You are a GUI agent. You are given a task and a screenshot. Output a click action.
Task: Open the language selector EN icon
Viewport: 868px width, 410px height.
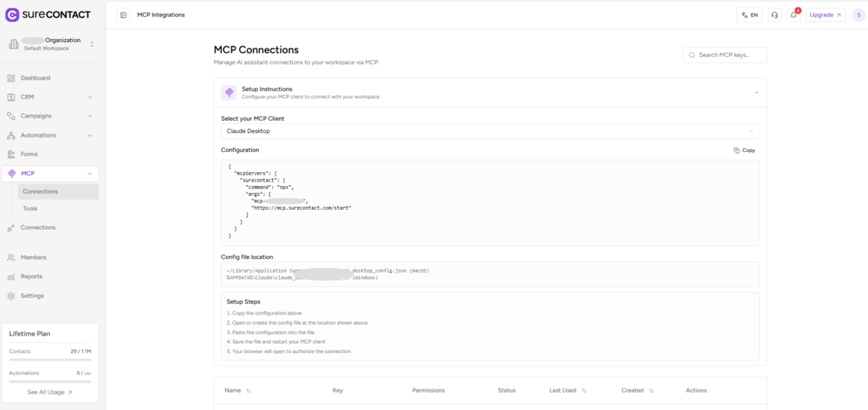[x=749, y=15]
